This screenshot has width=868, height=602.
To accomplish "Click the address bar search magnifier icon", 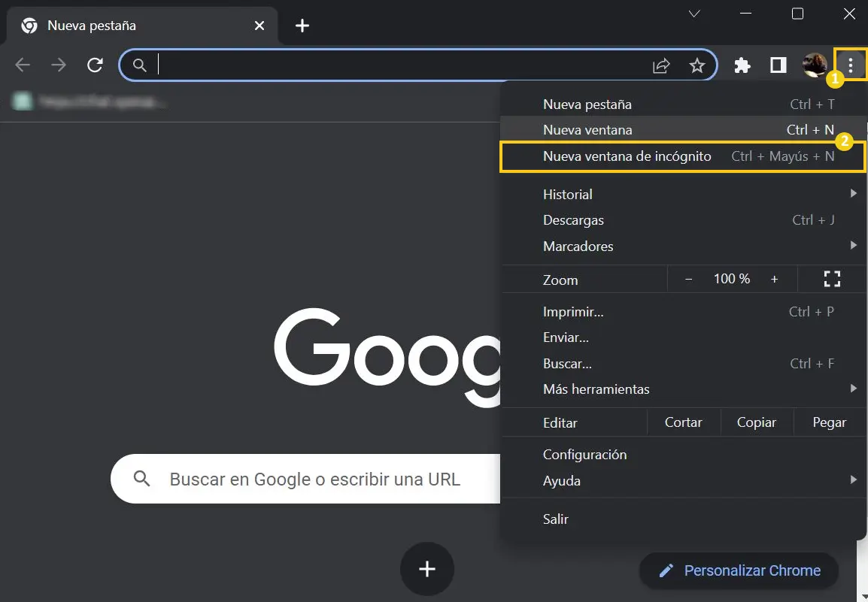I will pyautogui.click(x=139, y=66).
